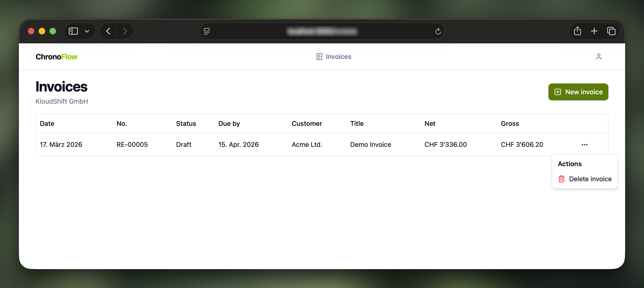Image resolution: width=644 pixels, height=288 pixels.
Task: Click the share icon in the browser toolbar
Action: (578, 31)
